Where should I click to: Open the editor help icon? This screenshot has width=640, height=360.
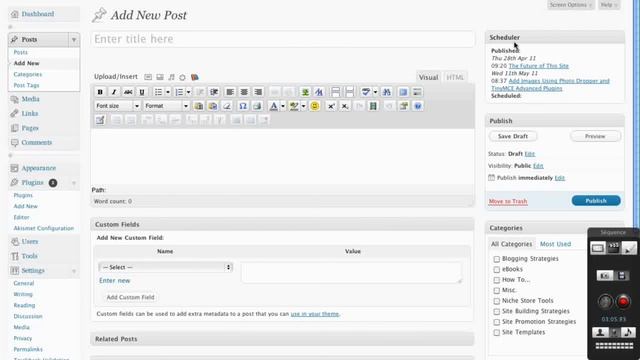tap(418, 106)
